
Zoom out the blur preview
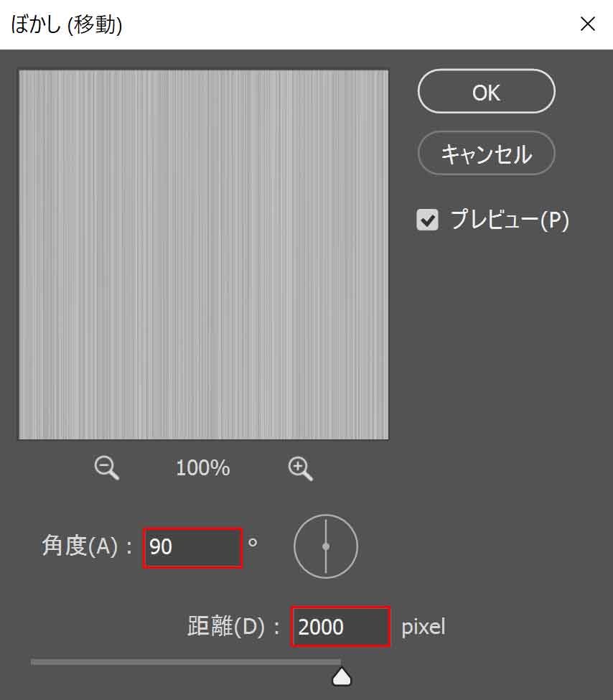[x=107, y=468]
